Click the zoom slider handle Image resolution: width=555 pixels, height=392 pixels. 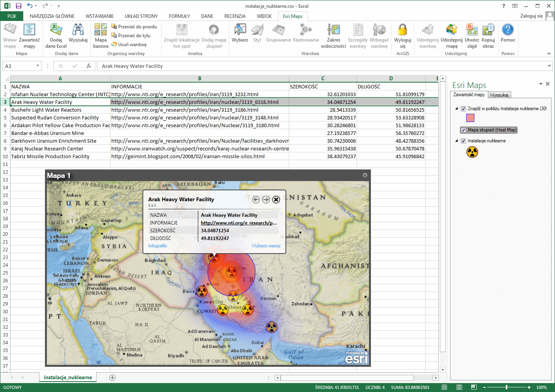(x=506, y=387)
